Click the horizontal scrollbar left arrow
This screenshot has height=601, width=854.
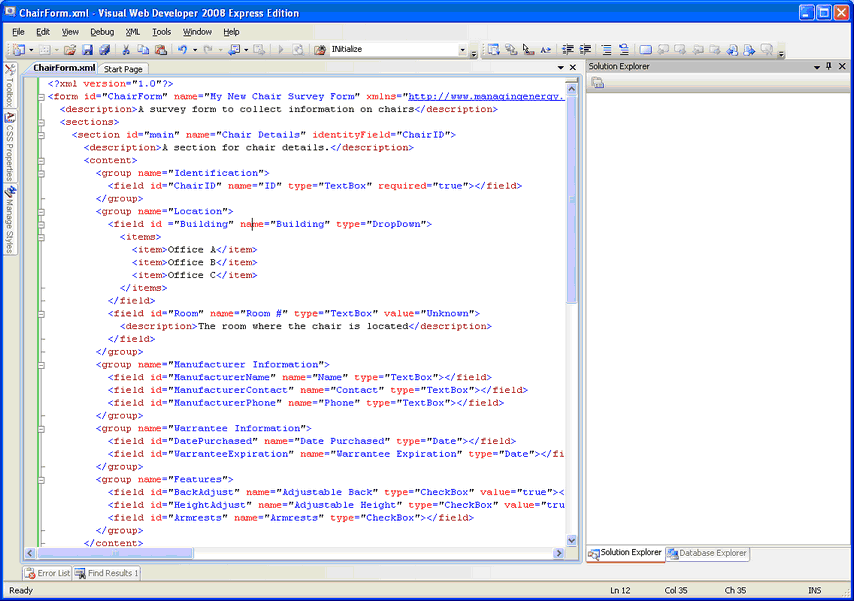30,553
